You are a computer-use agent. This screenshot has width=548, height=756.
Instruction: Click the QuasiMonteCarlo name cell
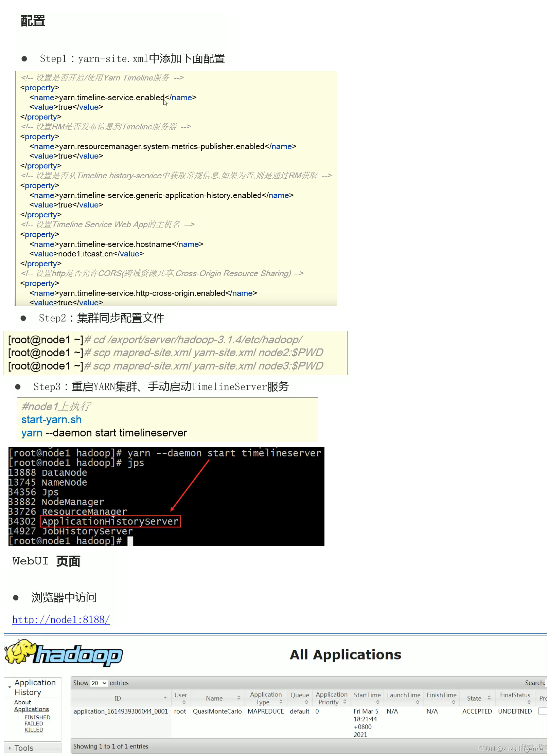[x=217, y=711]
